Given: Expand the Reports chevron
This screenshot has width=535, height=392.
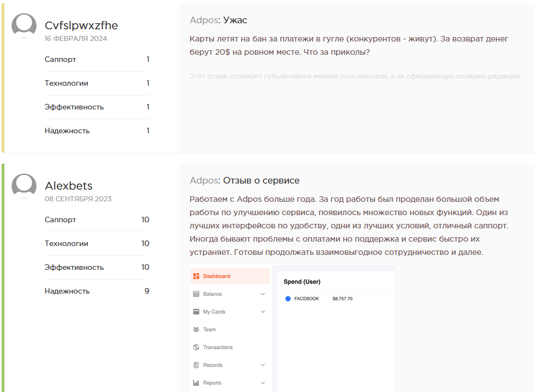Looking at the screenshot, I should [x=263, y=383].
